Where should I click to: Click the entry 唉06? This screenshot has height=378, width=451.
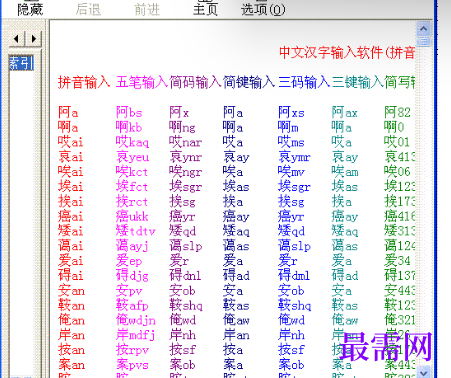(x=397, y=172)
